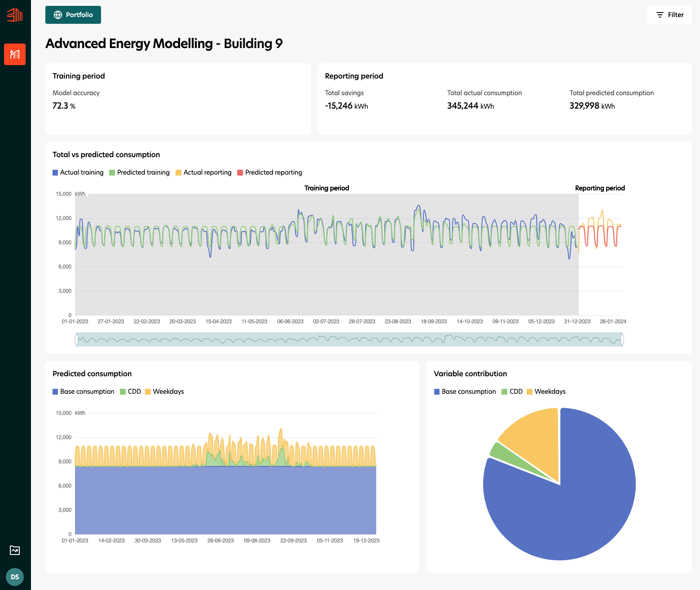Click the 19-12-2023 date on Predicted consumption axis
Screen dimensions: 700x590
366,541
